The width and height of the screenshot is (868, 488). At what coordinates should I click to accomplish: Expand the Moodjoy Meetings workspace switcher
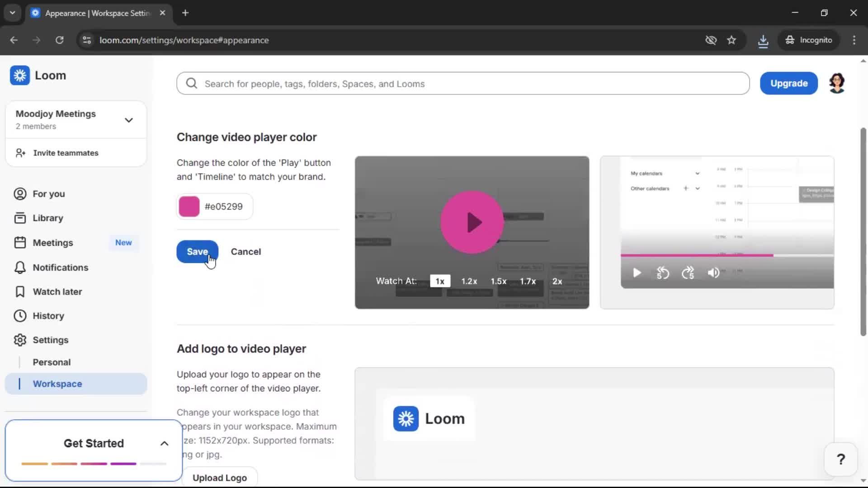point(128,120)
